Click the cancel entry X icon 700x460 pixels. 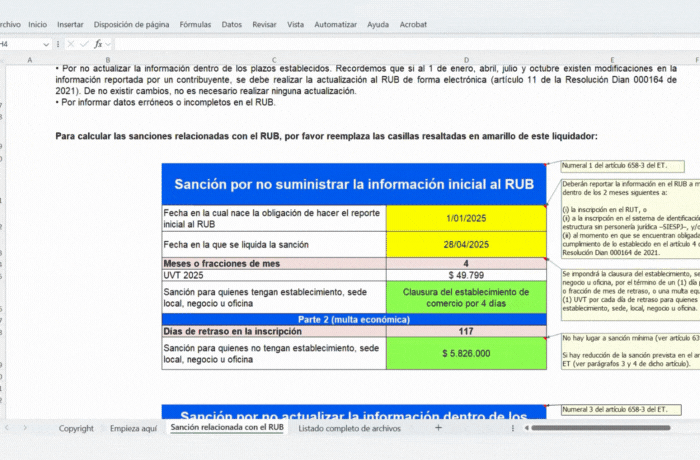(x=71, y=44)
